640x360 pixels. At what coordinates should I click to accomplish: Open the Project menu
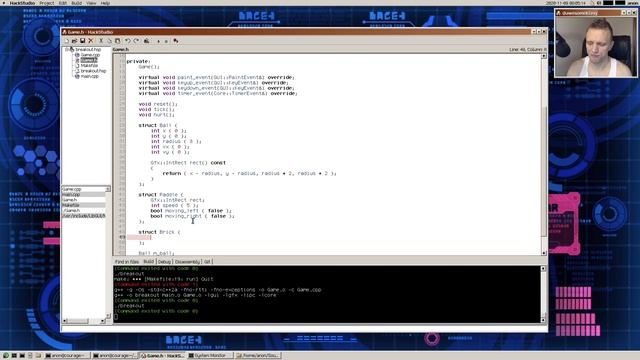pyautogui.click(x=47, y=3)
